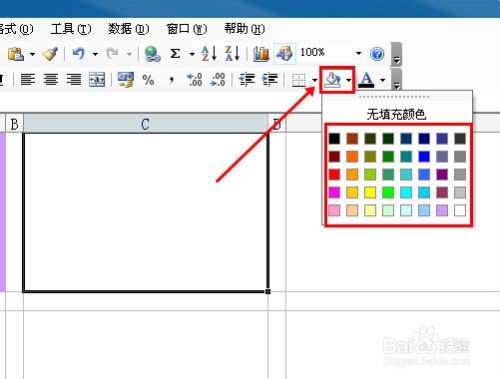Click the Fill Color paint bucket

[x=333, y=80]
